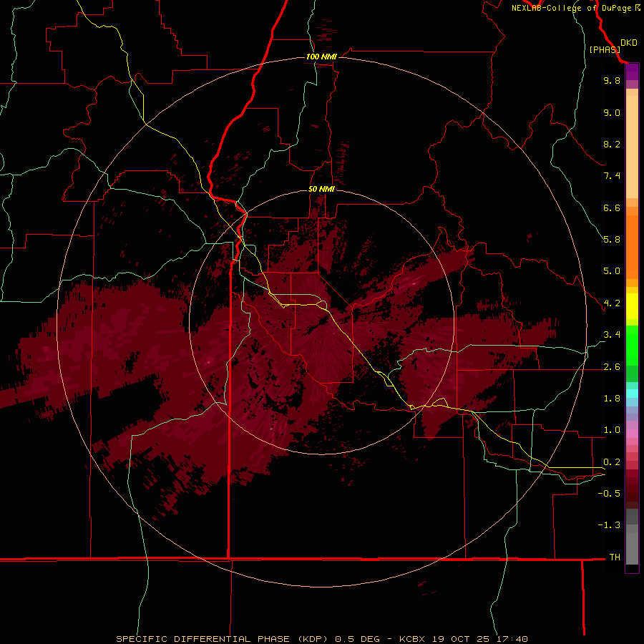The image size is (644, 644).
Task: Click the 3.4 value on the scale
Action: pyautogui.click(x=612, y=335)
